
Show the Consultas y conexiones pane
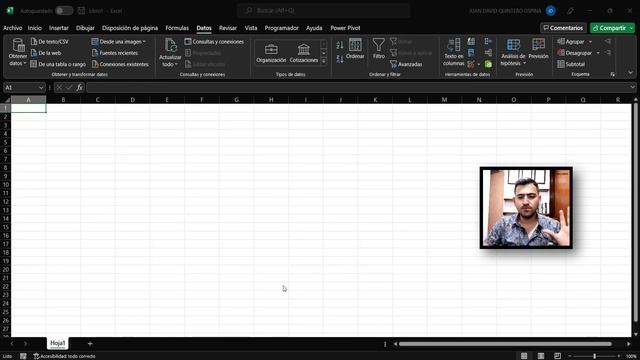[214, 42]
